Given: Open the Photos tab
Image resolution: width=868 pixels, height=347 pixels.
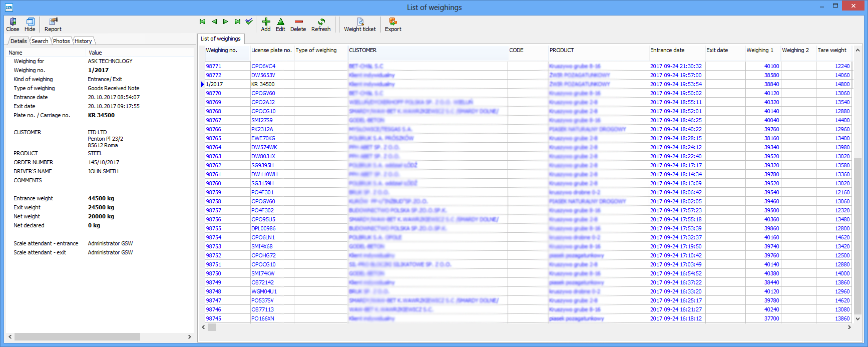Looking at the screenshot, I should [62, 41].
